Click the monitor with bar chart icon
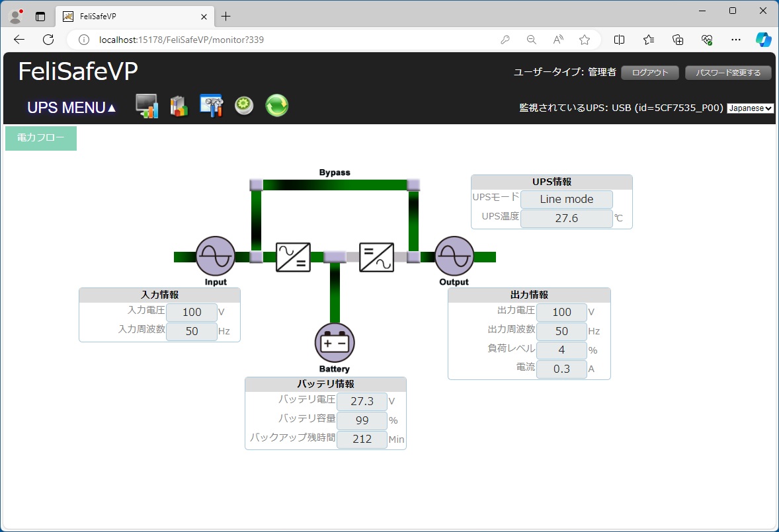This screenshot has width=779, height=532. click(147, 106)
